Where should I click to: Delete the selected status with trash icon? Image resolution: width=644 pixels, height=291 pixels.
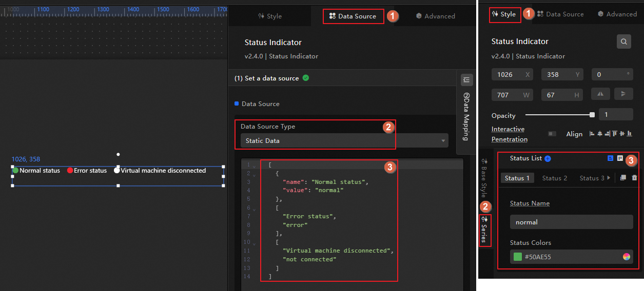tap(634, 178)
